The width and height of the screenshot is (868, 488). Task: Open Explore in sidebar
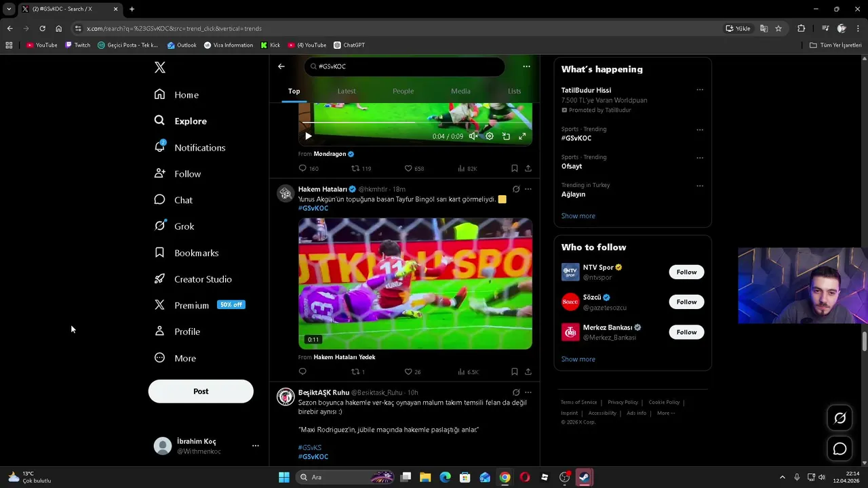(180, 121)
